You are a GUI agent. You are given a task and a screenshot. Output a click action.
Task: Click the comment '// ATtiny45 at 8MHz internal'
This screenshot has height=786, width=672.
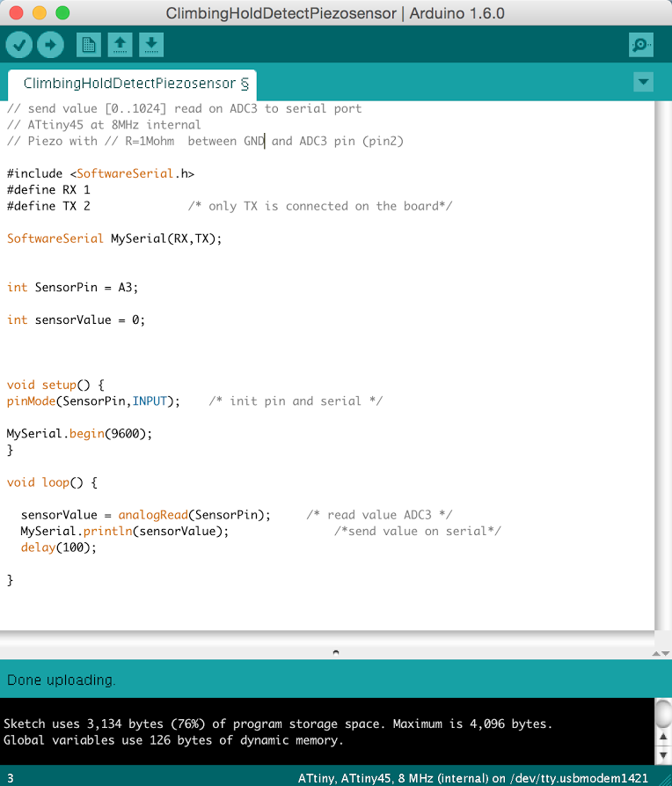click(104, 125)
